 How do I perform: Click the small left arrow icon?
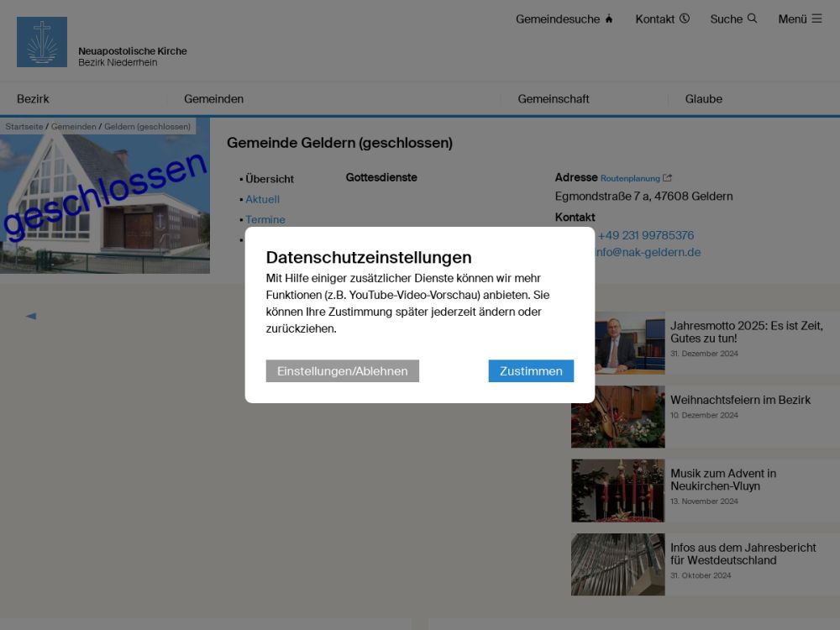[x=31, y=316]
